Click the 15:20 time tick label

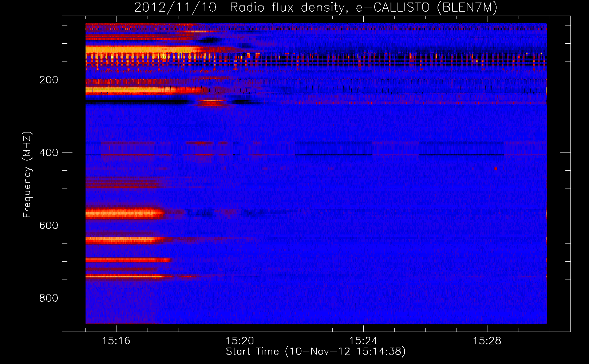pos(240,341)
